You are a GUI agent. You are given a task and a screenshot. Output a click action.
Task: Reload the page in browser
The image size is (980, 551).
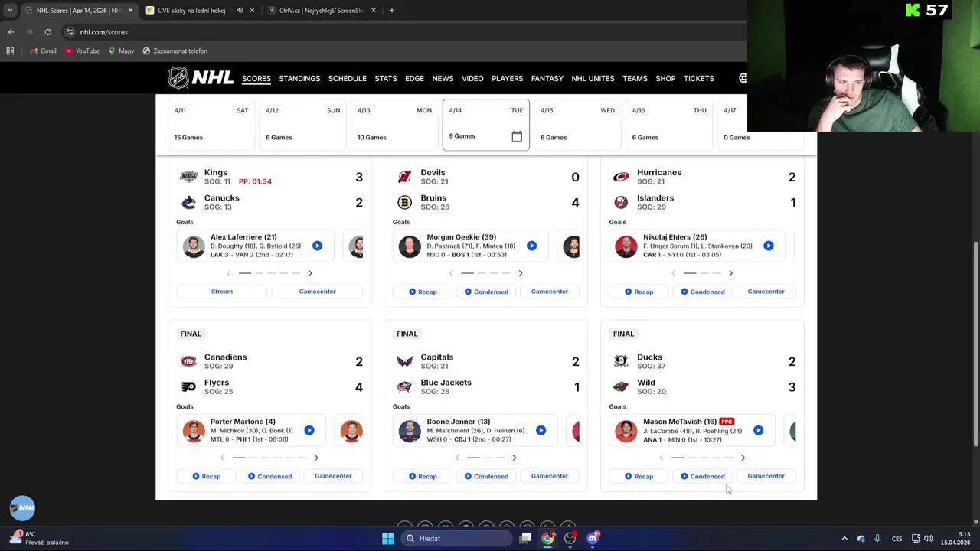(47, 32)
